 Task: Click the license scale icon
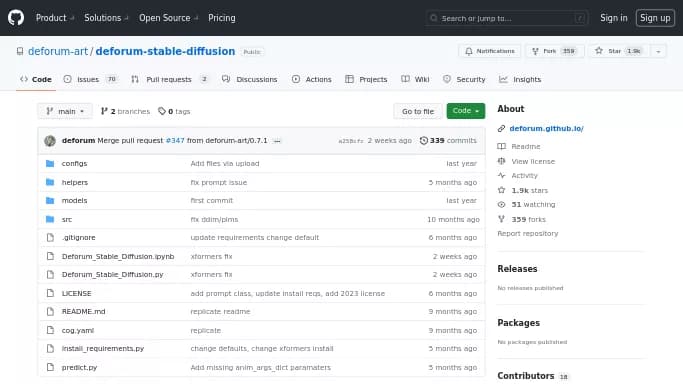pos(501,161)
